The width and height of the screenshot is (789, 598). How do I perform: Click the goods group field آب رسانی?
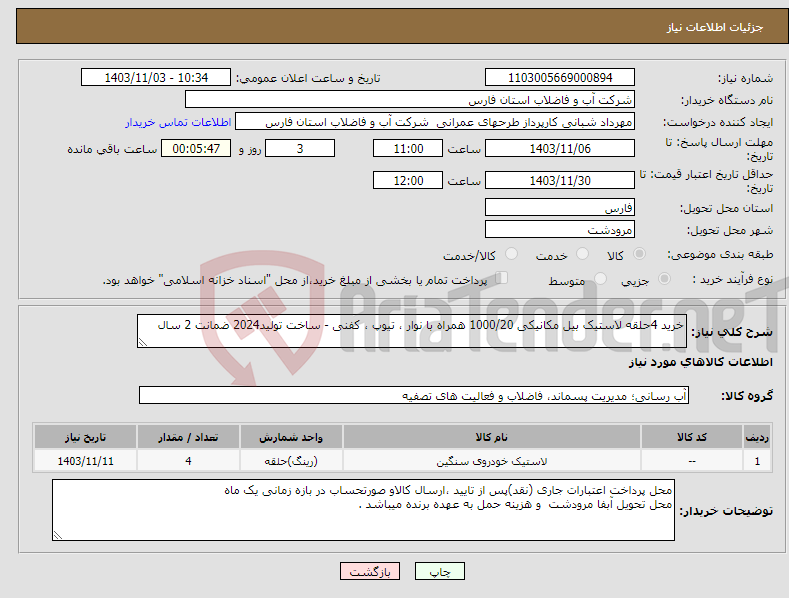click(x=414, y=396)
